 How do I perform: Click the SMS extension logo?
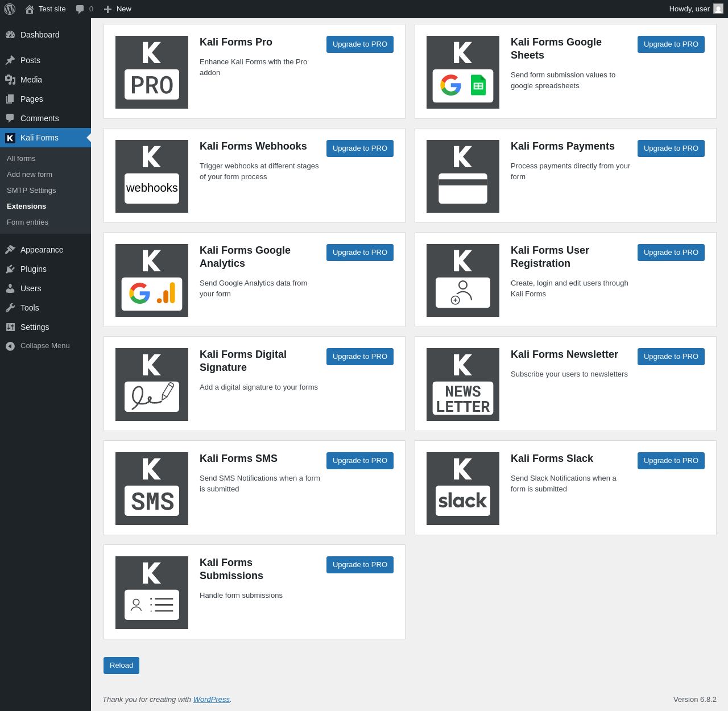pos(152,489)
